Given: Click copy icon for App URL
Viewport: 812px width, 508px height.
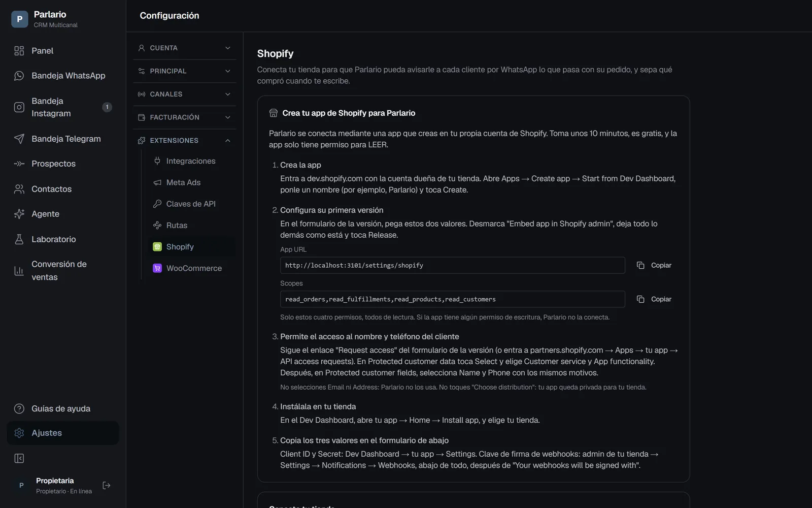Looking at the screenshot, I should (x=640, y=265).
